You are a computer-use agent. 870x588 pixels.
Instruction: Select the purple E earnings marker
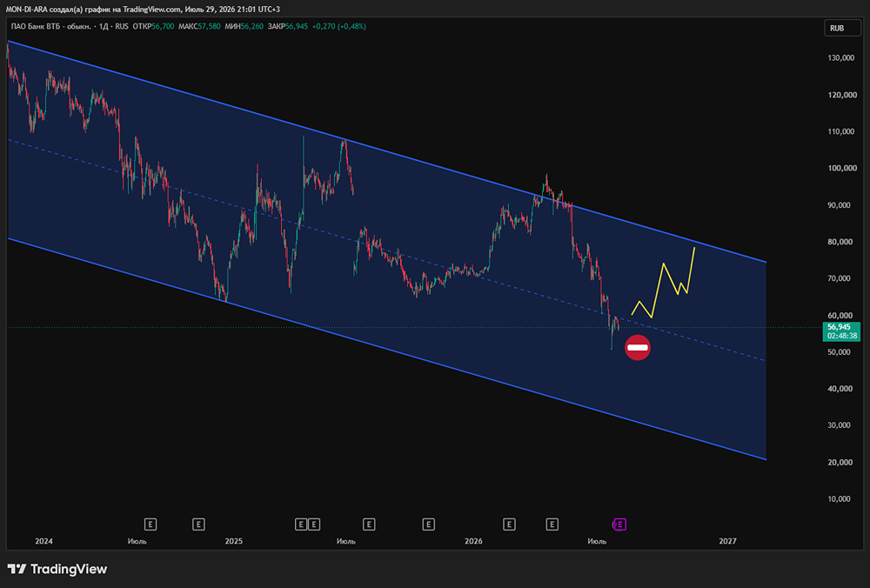click(619, 525)
